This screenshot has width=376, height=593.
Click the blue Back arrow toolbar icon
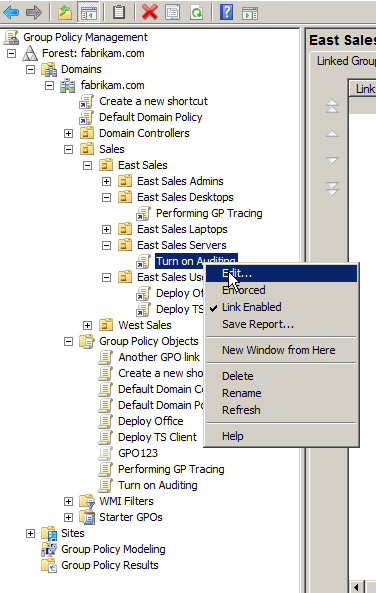pyautogui.click(x=11, y=12)
